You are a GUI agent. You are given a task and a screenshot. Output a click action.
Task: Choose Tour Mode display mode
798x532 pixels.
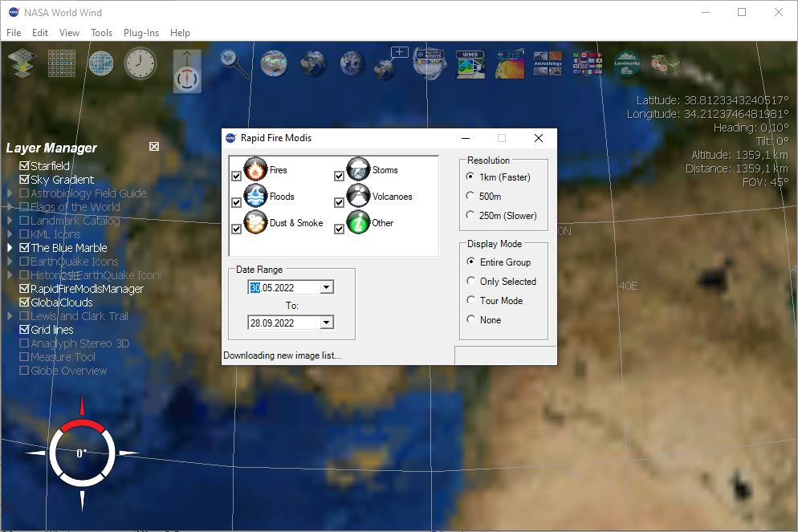click(470, 300)
